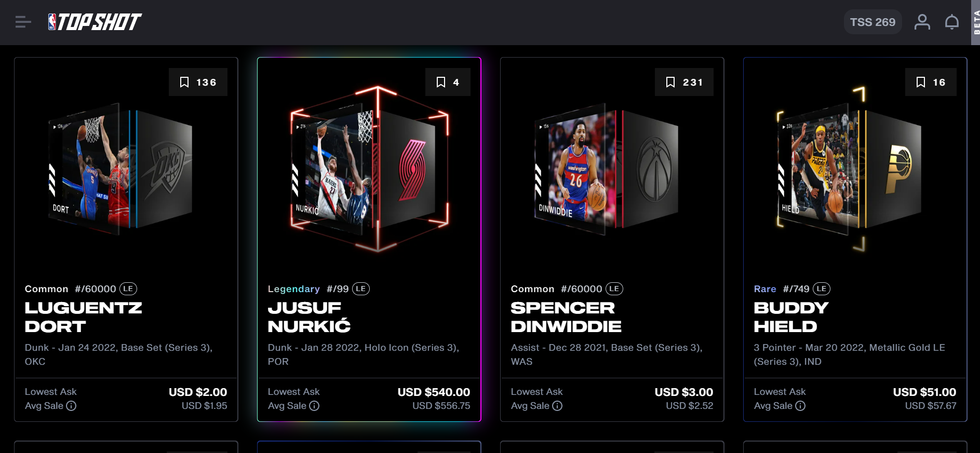
Task: Click the USD $540.00 lowest ask price
Action: point(434,392)
